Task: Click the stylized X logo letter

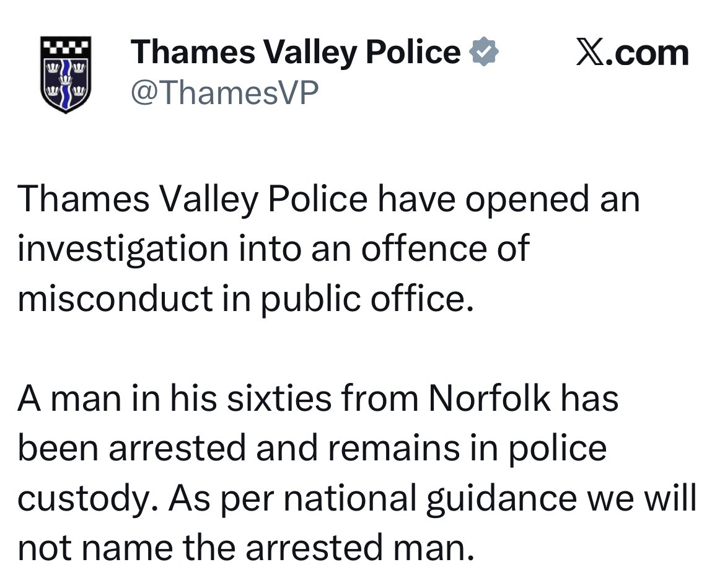Action: click(x=589, y=53)
